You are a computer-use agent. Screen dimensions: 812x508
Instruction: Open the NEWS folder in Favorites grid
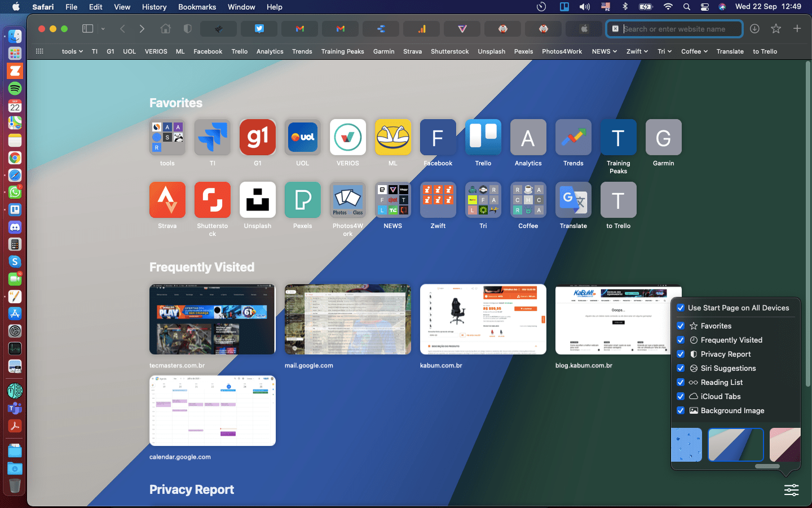tap(393, 200)
